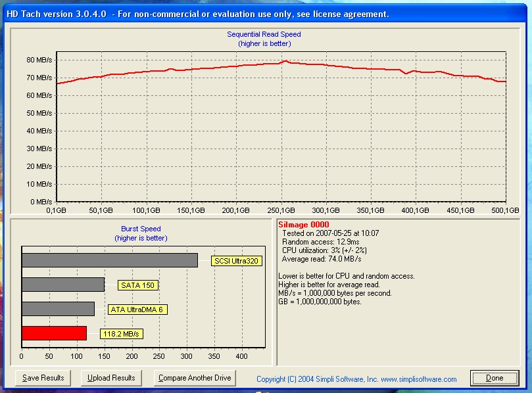Select the gray SATA 150 bar
532x393 pixels.
(62, 285)
